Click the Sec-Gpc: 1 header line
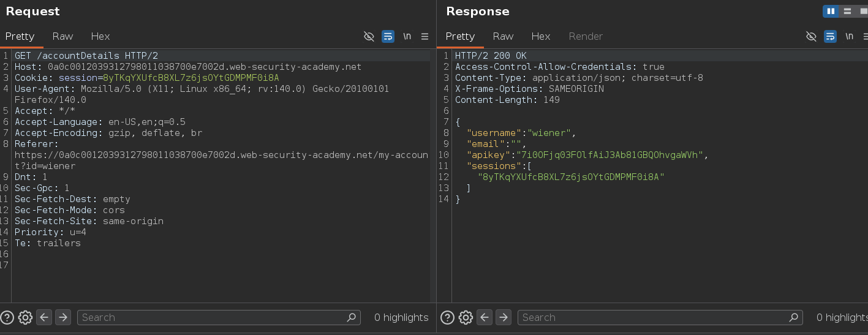 tap(42, 188)
